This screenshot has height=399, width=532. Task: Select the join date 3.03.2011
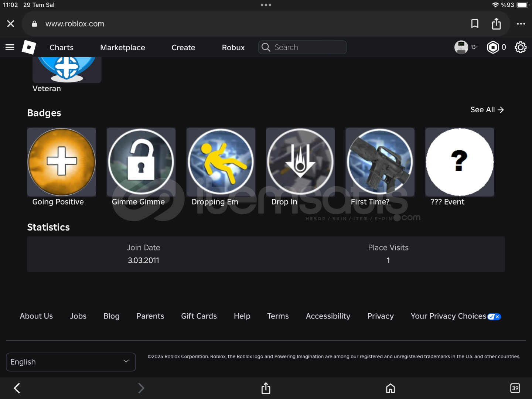(x=143, y=260)
